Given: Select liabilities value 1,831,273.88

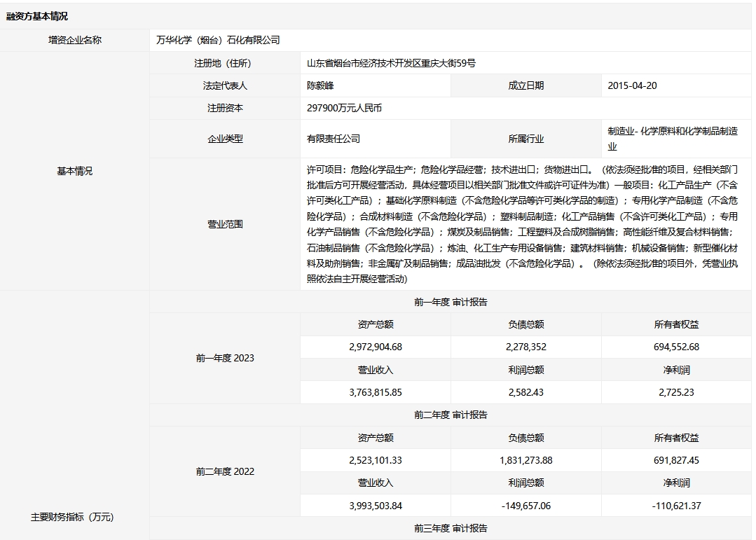Looking at the screenshot, I should point(525,460).
